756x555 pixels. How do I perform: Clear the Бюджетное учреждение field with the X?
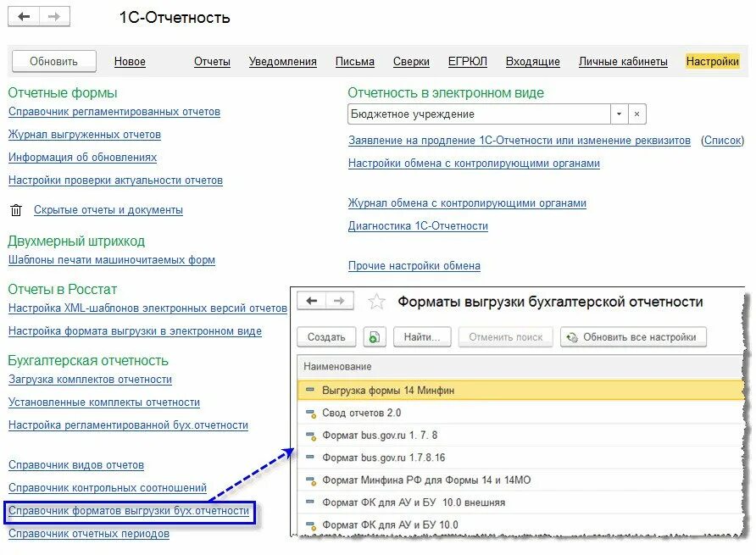pos(636,114)
